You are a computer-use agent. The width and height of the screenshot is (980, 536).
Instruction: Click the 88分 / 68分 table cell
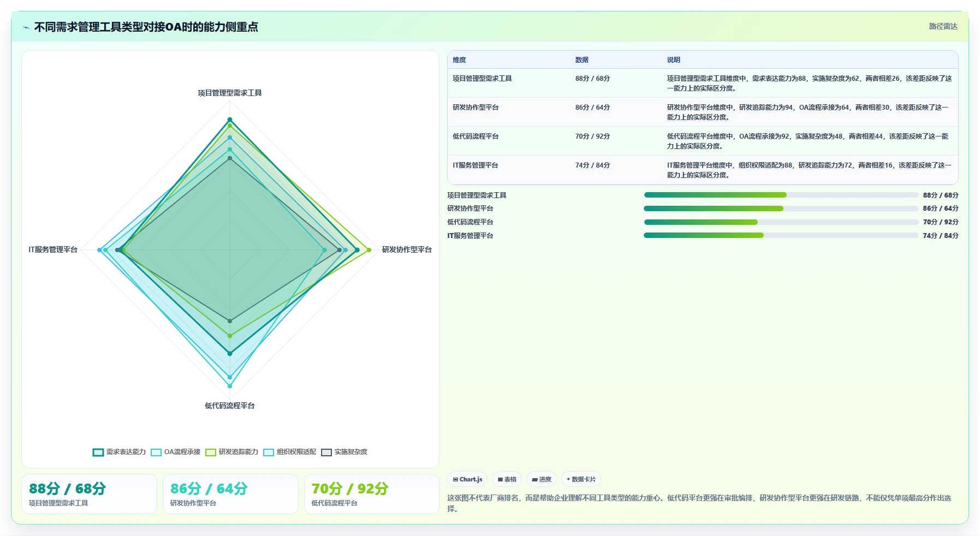592,79
